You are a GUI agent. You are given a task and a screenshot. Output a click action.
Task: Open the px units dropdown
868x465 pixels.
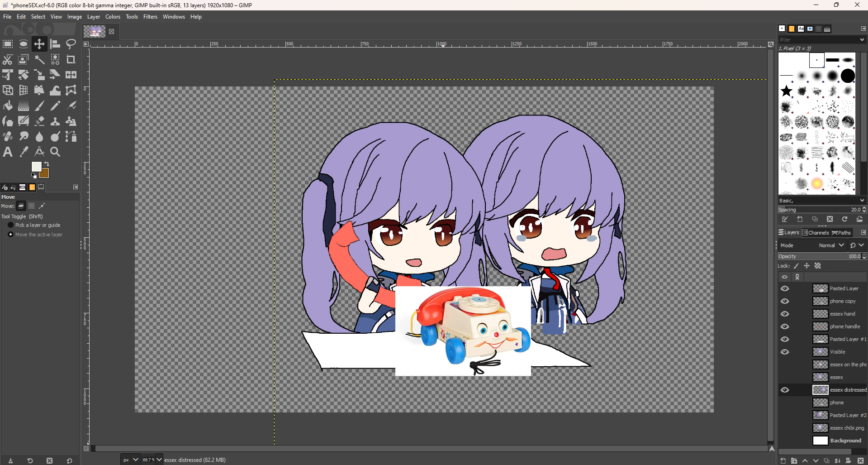coord(130,460)
